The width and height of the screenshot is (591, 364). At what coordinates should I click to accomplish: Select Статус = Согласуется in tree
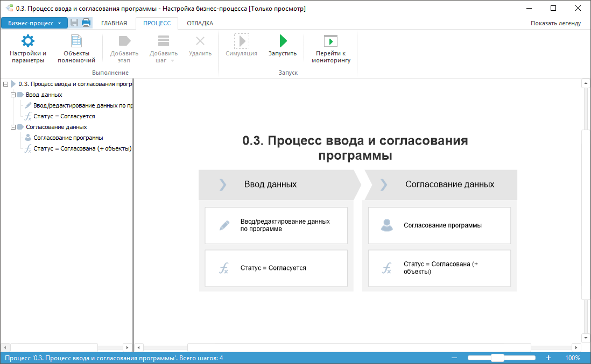click(64, 116)
